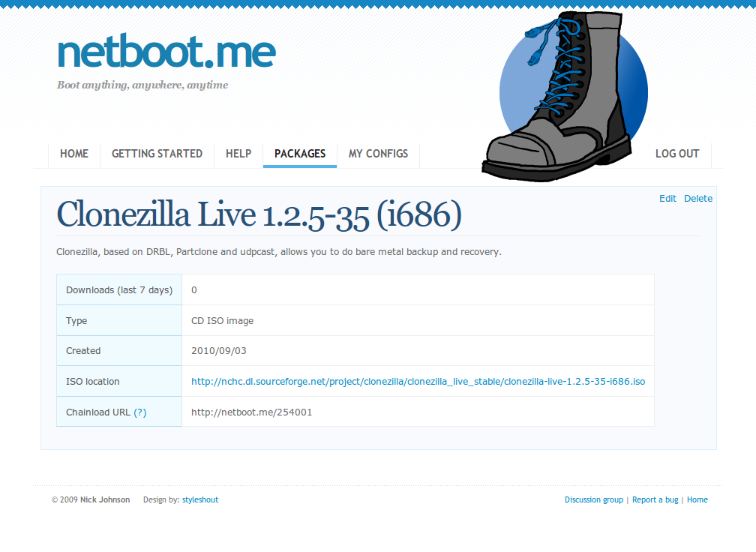Switch to the My Configs tab
The width and height of the screenshot is (756, 552).
click(x=379, y=154)
